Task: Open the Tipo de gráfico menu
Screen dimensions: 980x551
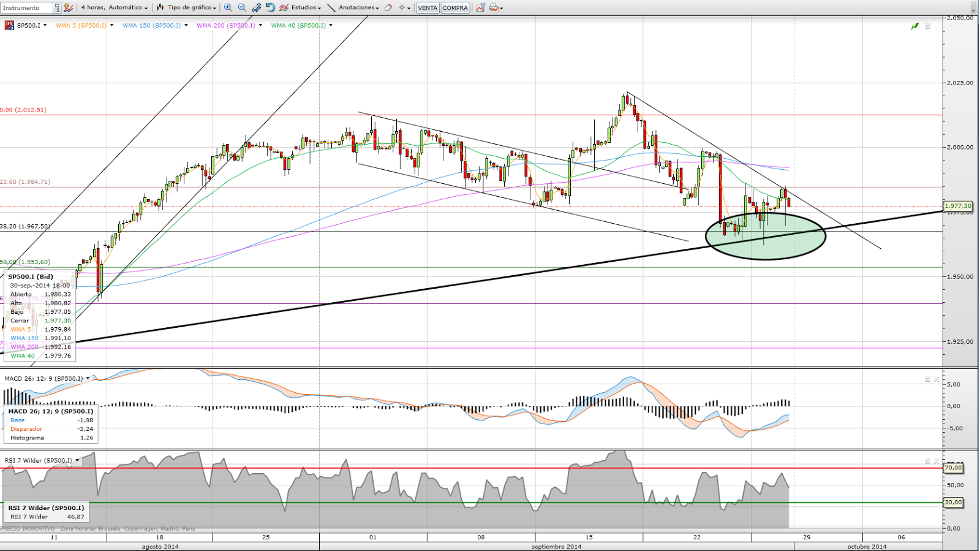Action: pos(192,7)
